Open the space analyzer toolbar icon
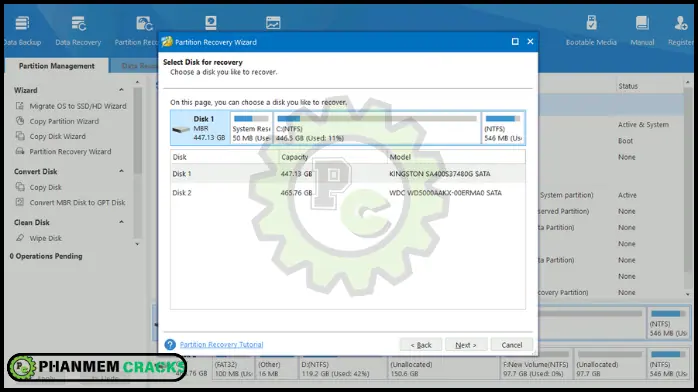 pos(273,23)
